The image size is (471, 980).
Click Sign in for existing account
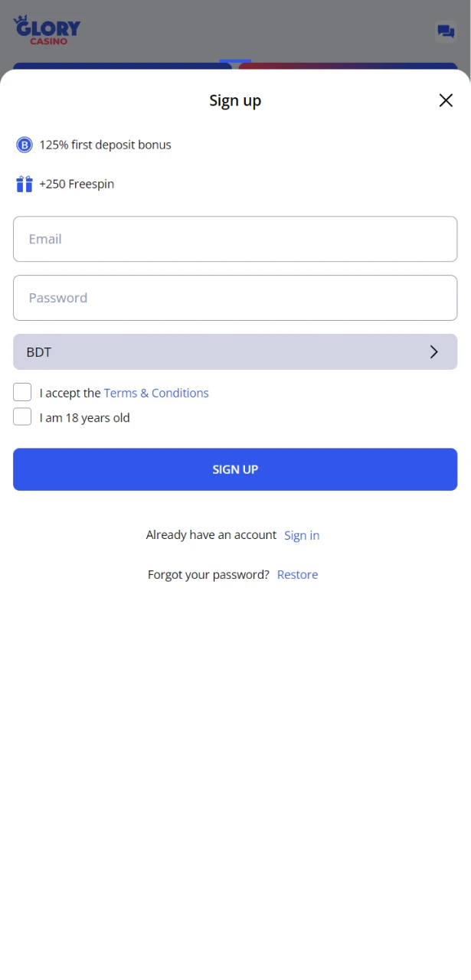(x=301, y=534)
